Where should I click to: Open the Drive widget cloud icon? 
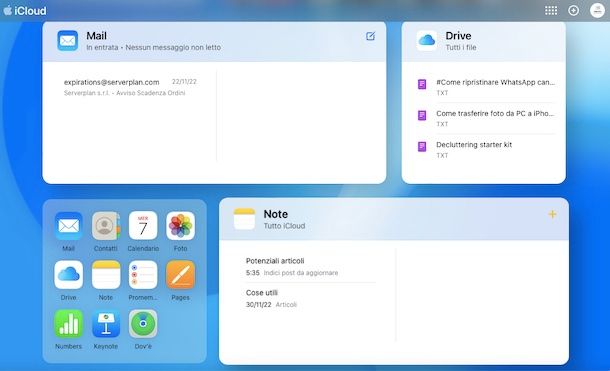coord(427,40)
